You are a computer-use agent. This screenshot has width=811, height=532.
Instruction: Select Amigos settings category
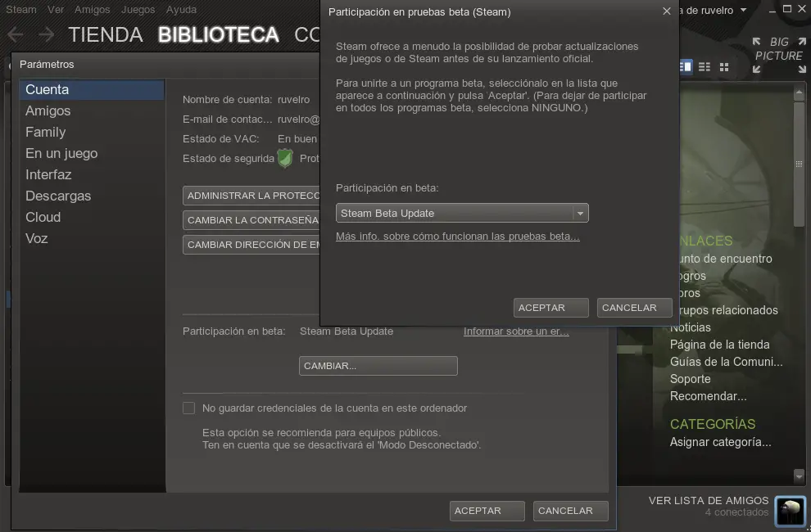(x=92, y=110)
